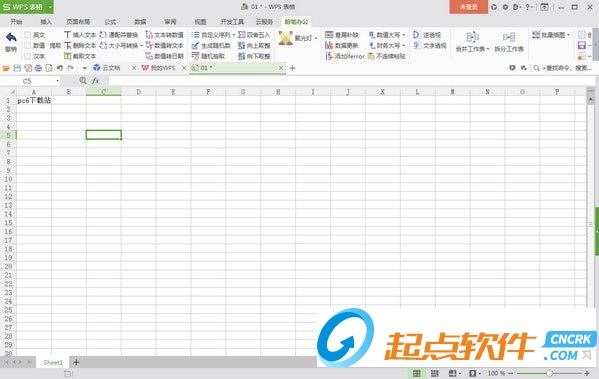Select cell A1 containing pc6下载站
The height and width of the screenshot is (379, 599).
click(x=34, y=100)
